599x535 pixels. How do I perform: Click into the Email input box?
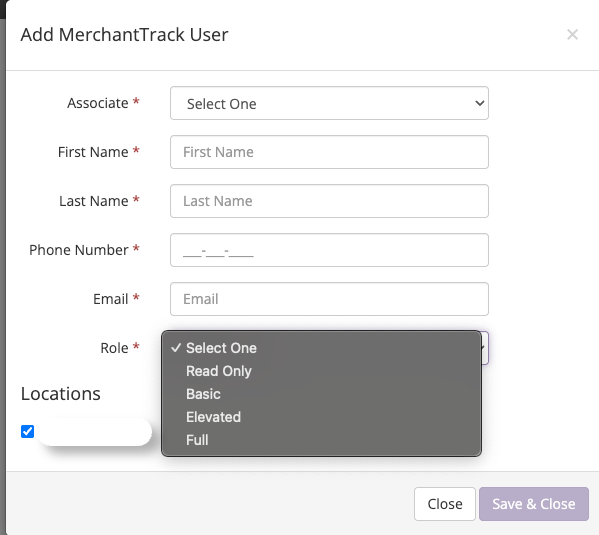click(329, 299)
